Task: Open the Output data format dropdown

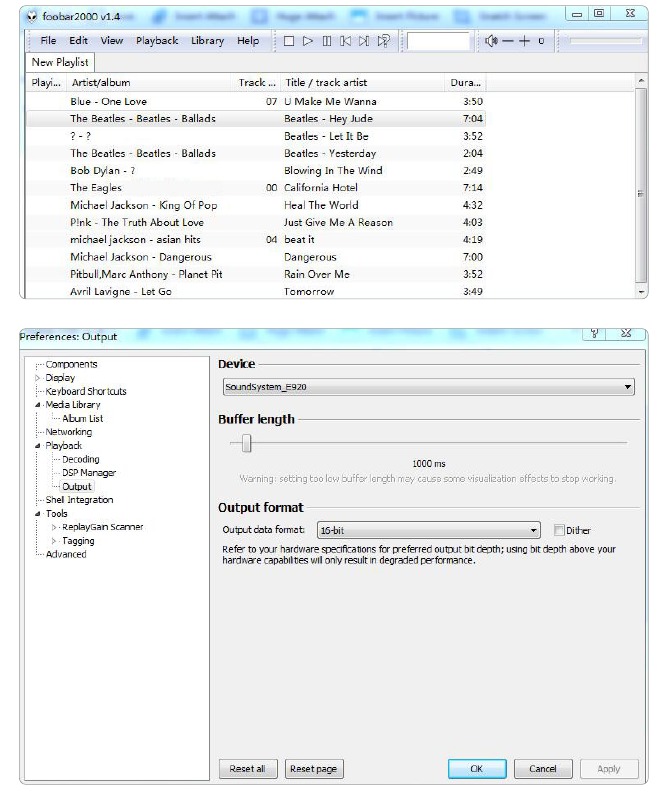Action: [x=428, y=530]
